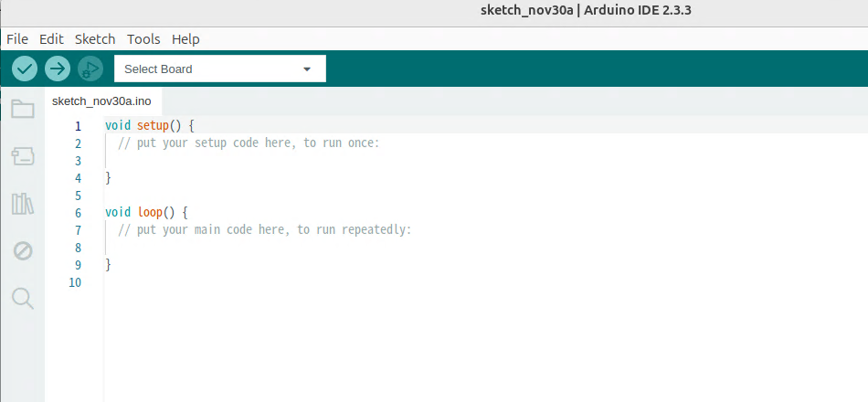This screenshot has width=868, height=402.
Task: Open the Library Manager books icon
Action: pyautogui.click(x=23, y=204)
